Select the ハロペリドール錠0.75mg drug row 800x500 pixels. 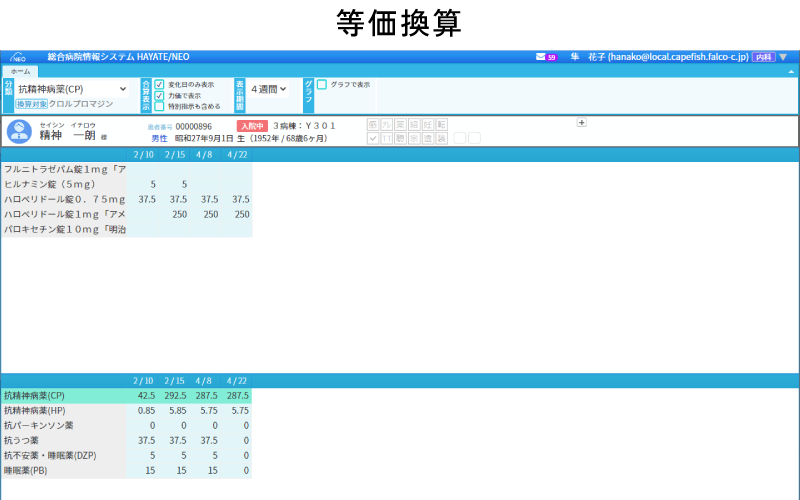64,199
